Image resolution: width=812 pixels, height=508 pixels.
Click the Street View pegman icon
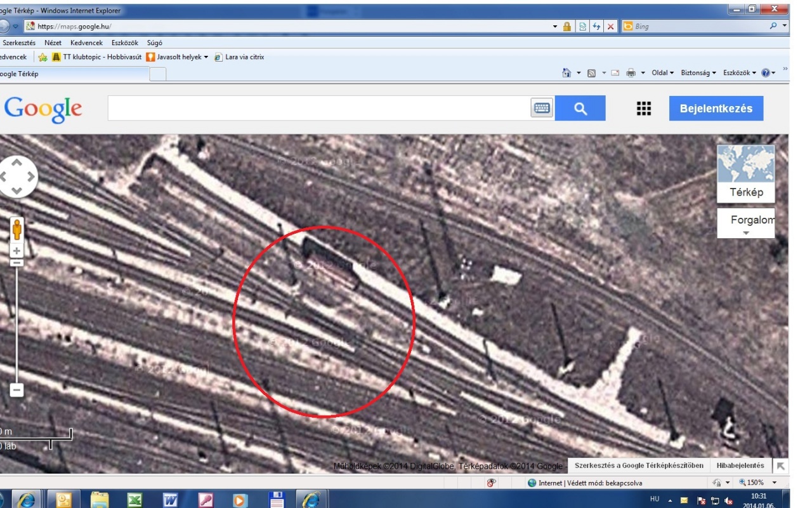click(x=17, y=229)
